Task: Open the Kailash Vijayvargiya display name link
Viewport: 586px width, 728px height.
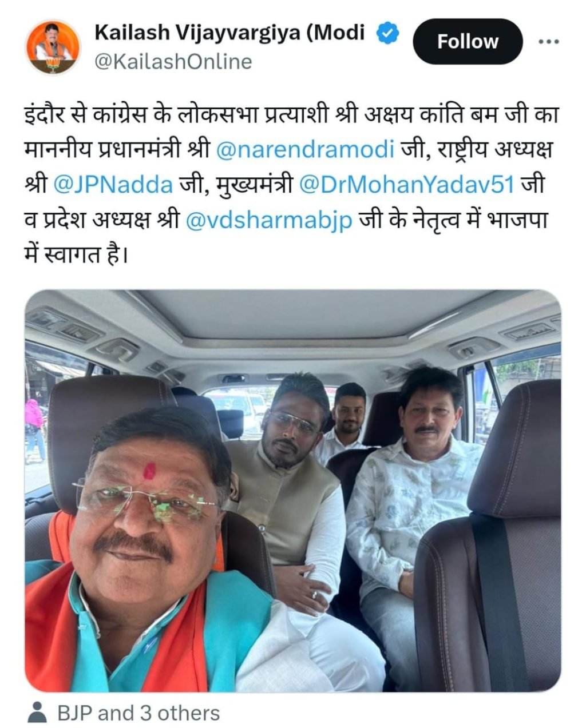Action: coord(229,33)
